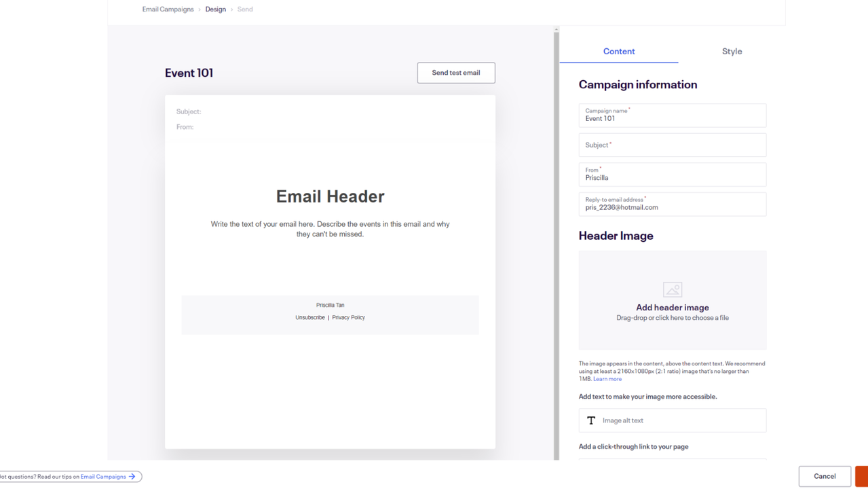
Task: Go to the Send breadcrumb step
Action: [x=245, y=10]
